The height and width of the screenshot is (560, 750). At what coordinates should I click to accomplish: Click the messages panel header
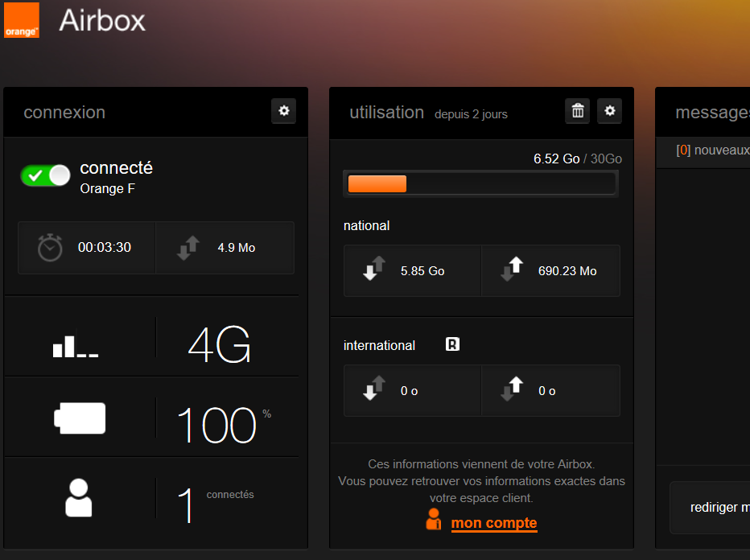click(x=713, y=112)
